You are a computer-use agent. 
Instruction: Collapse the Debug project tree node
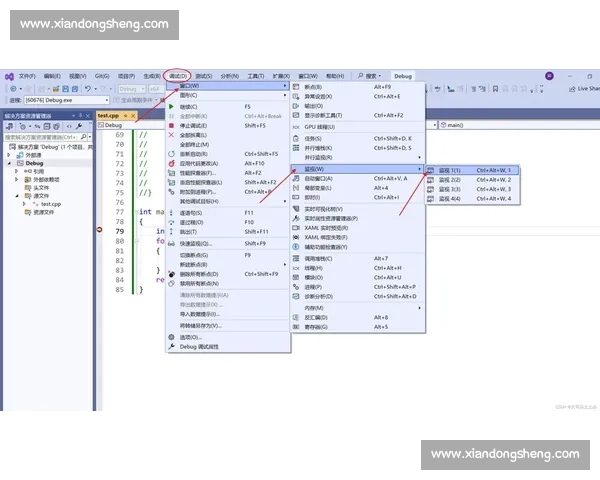coord(9,163)
